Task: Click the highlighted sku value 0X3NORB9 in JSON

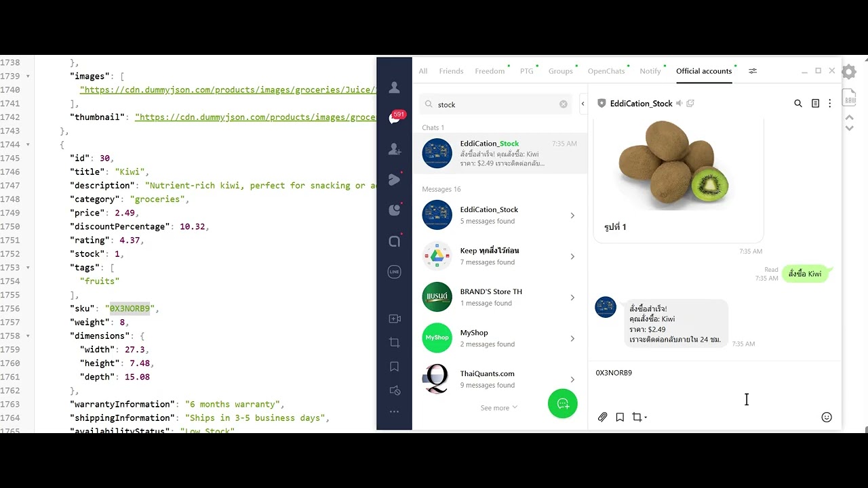Action: pyautogui.click(x=130, y=308)
